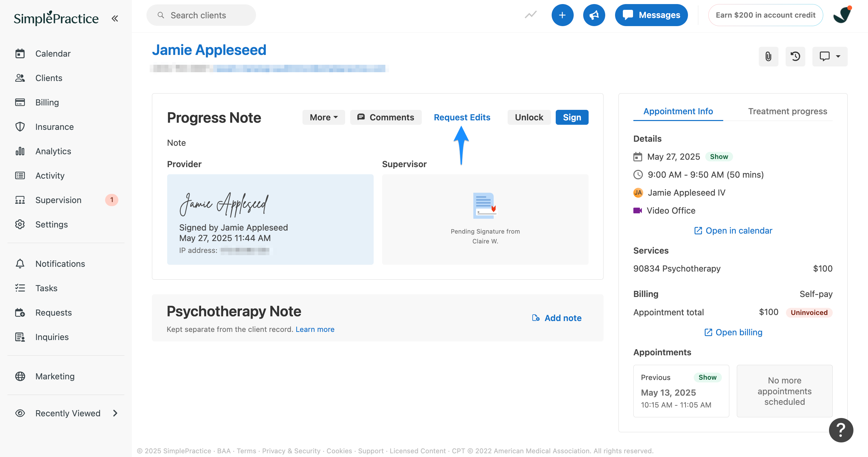This screenshot has height=457, width=868.
Task: Open the previous May 13 appointment card
Action: click(x=681, y=391)
